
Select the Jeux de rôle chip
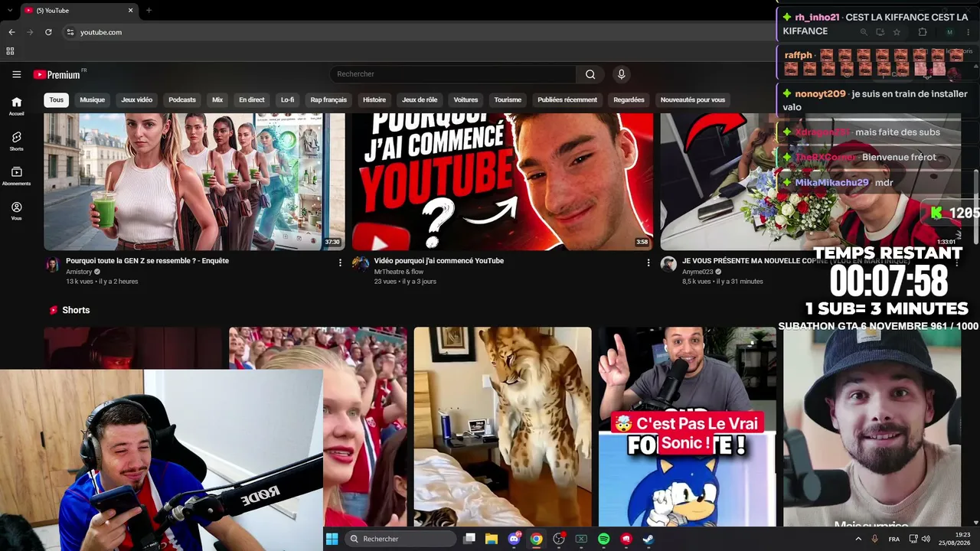pos(420,99)
